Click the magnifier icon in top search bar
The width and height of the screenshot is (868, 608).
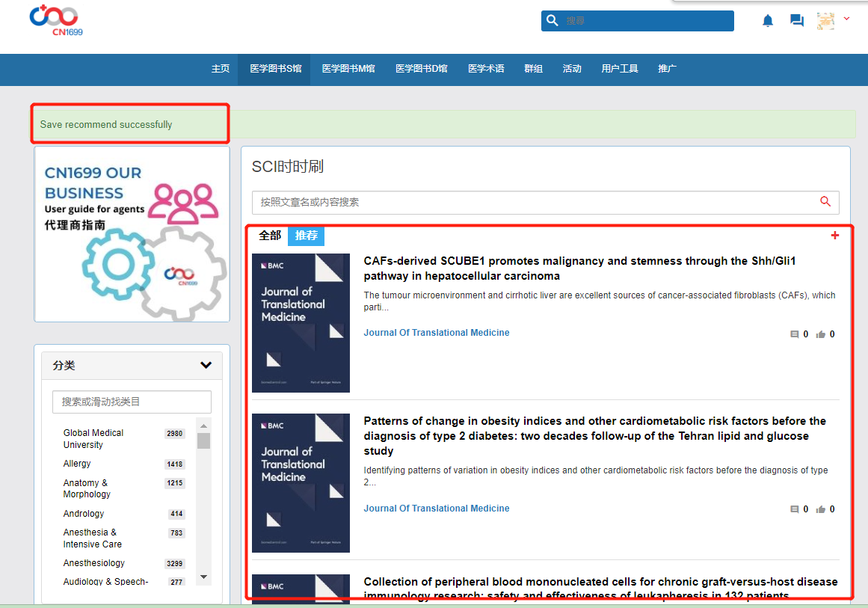tap(552, 20)
